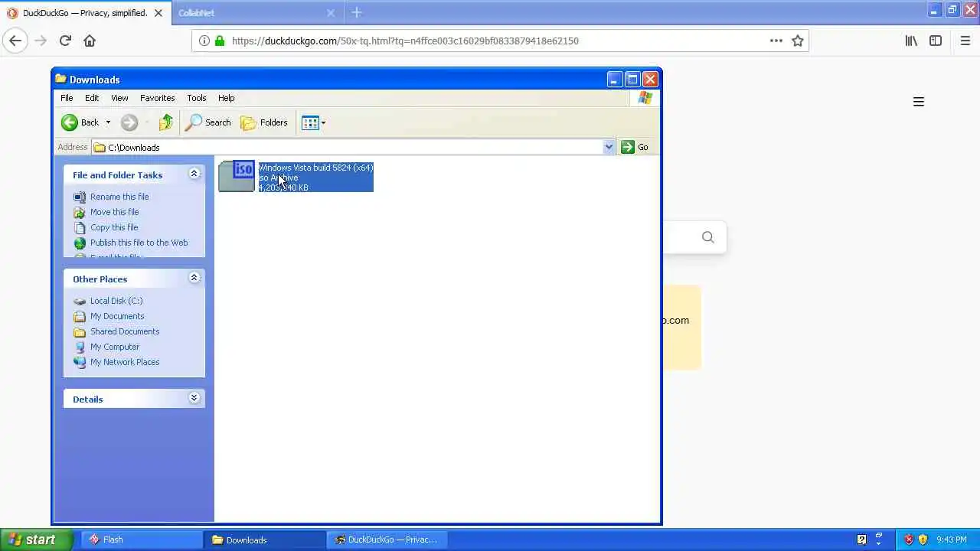
Task: Open the Views dropdown button
Action: pyautogui.click(x=314, y=122)
